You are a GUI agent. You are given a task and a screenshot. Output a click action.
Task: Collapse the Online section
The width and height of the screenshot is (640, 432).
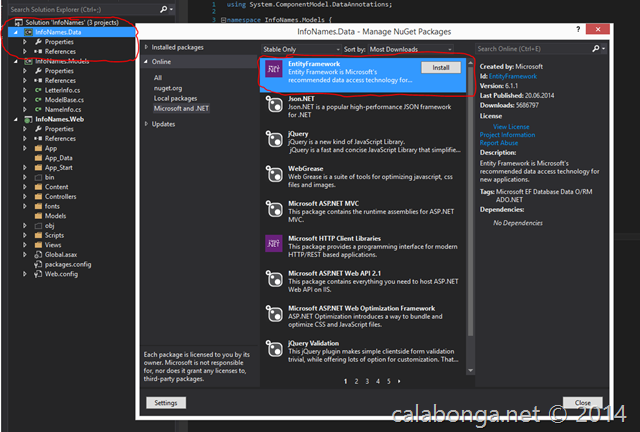146,62
